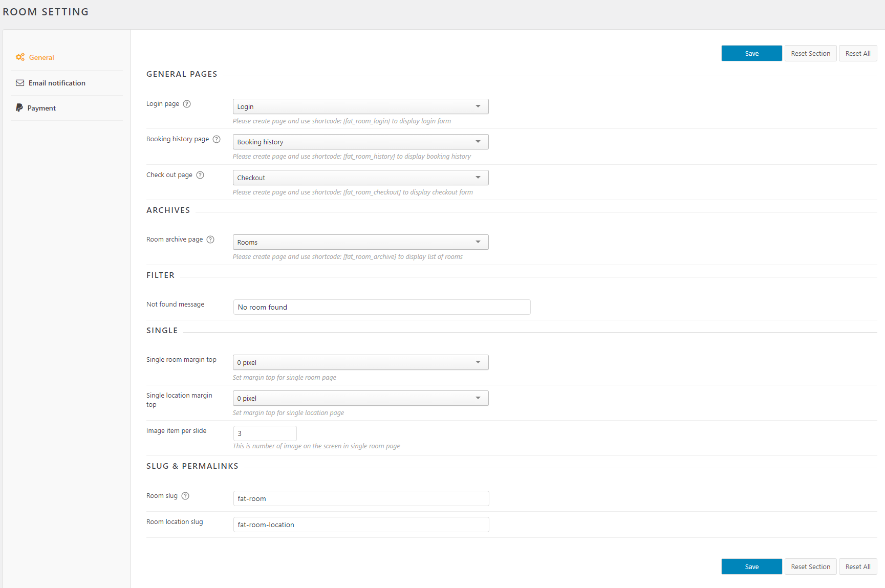Save the room settings

coord(751,53)
